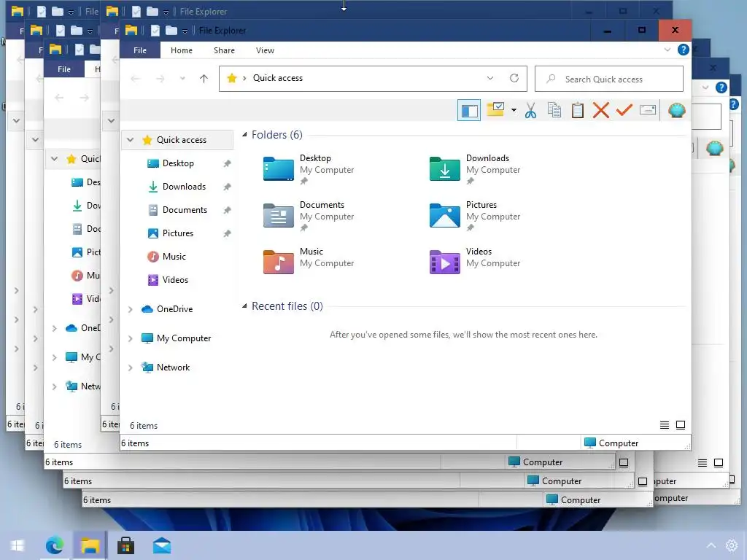
Task: Click the blue Help question mark icon
Action: pyautogui.click(x=683, y=50)
